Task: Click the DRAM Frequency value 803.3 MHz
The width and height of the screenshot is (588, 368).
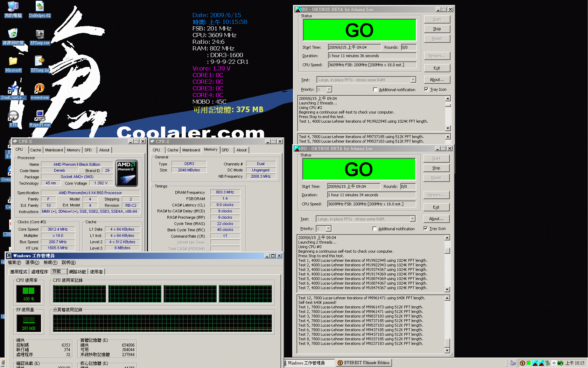Action: (x=225, y=192)
